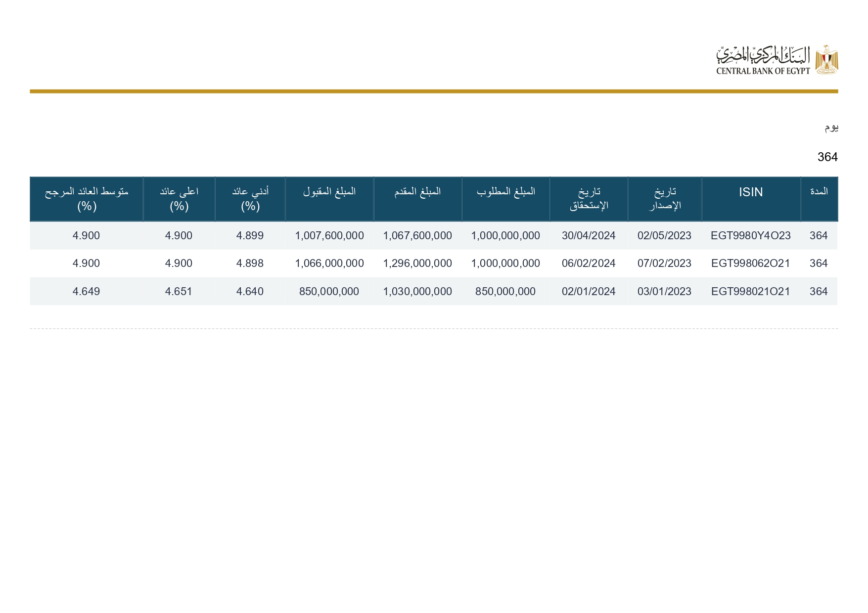This screenshot has height=613, width=868.
Task: Click the أدني عائد (%) column header
Action: (250, 198)
